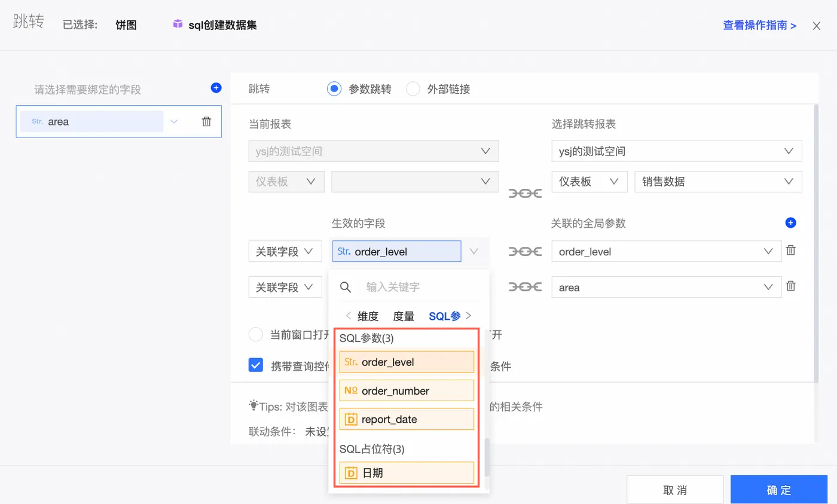
Task: Add a new global parameter association
Action: (x=790, y=223)
